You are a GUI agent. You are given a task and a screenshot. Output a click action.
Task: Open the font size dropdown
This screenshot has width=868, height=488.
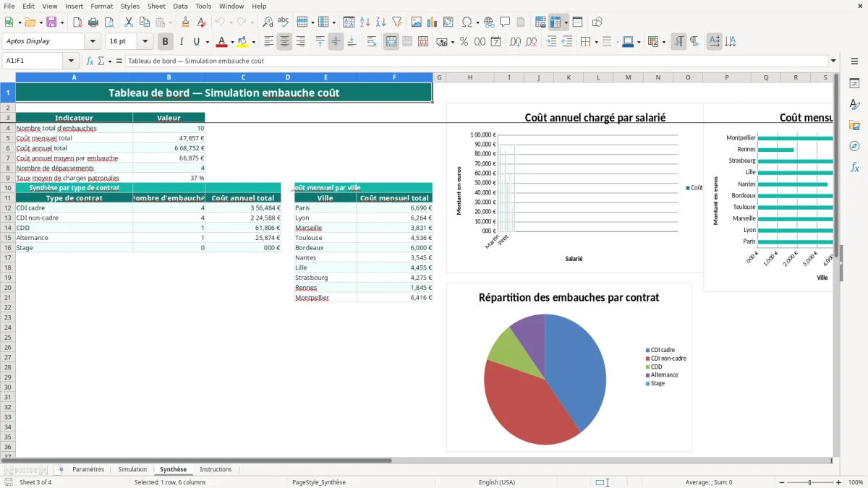tap(145, 42)
